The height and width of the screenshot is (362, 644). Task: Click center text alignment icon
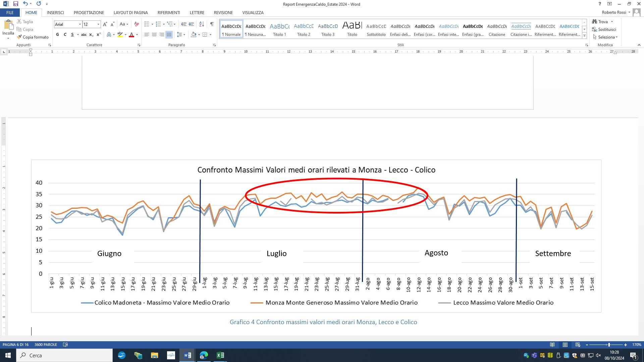154,35
